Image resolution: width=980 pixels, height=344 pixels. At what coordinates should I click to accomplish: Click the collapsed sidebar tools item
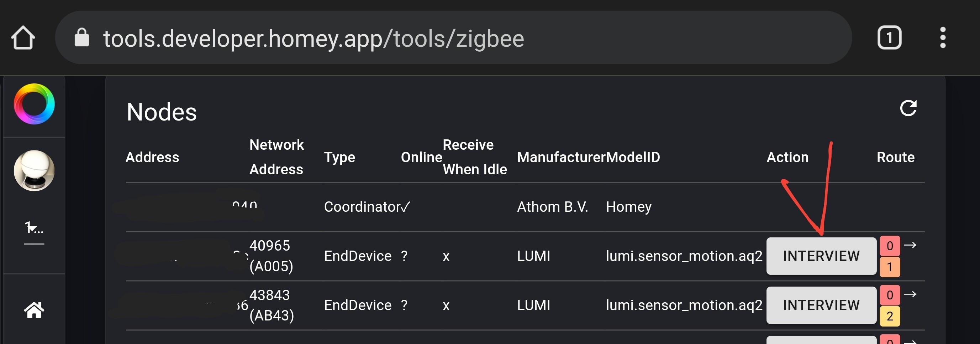pyautogui.click(x=34, y=229)
